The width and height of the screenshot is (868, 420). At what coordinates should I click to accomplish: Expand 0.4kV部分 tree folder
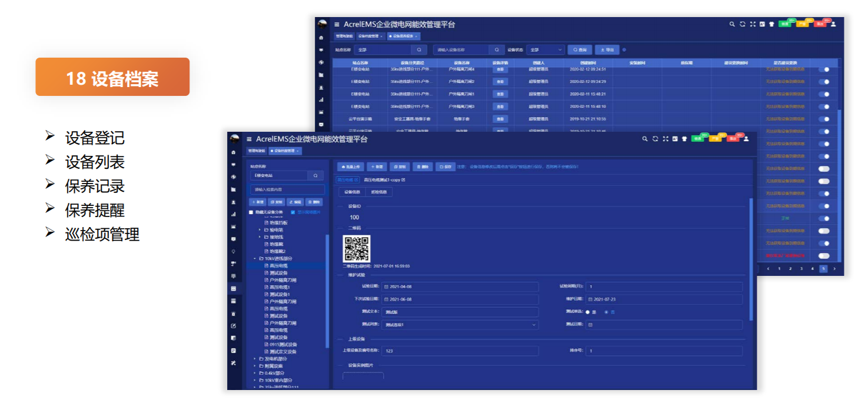coord(255,373)
